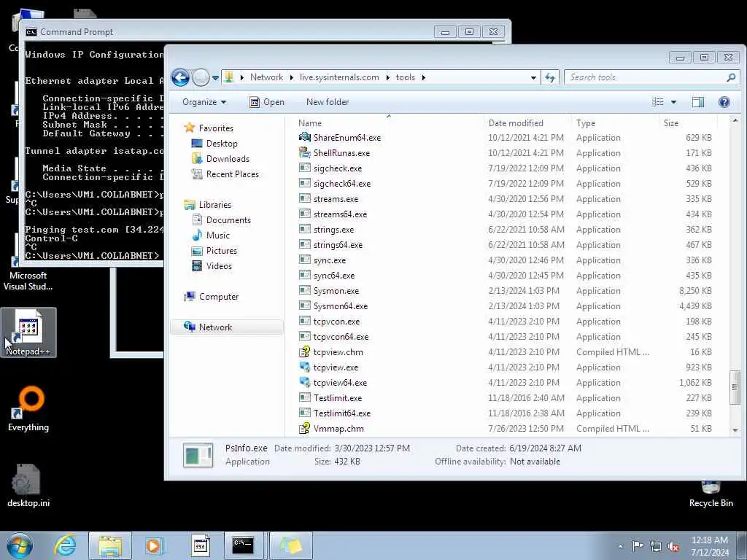This screenshot has width=747, height=560.
Task: Sort by Type column header
Action: point(586,122)
